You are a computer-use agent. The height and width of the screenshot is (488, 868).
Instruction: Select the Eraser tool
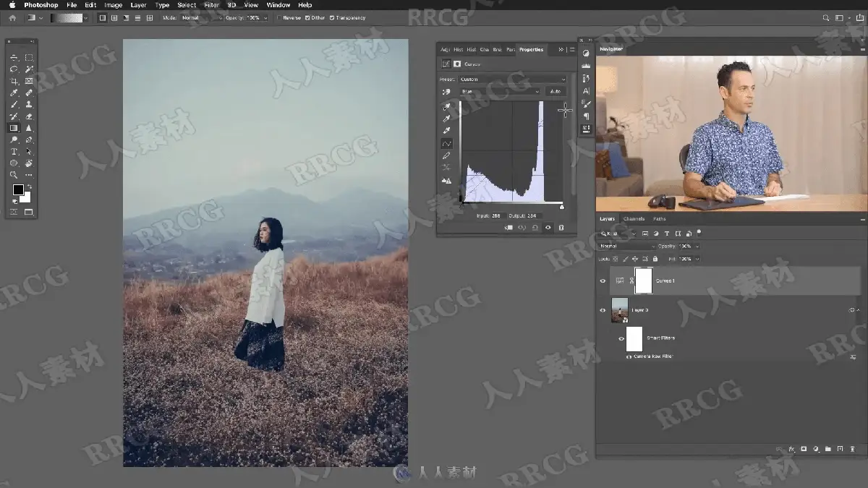tap(29, 116)
